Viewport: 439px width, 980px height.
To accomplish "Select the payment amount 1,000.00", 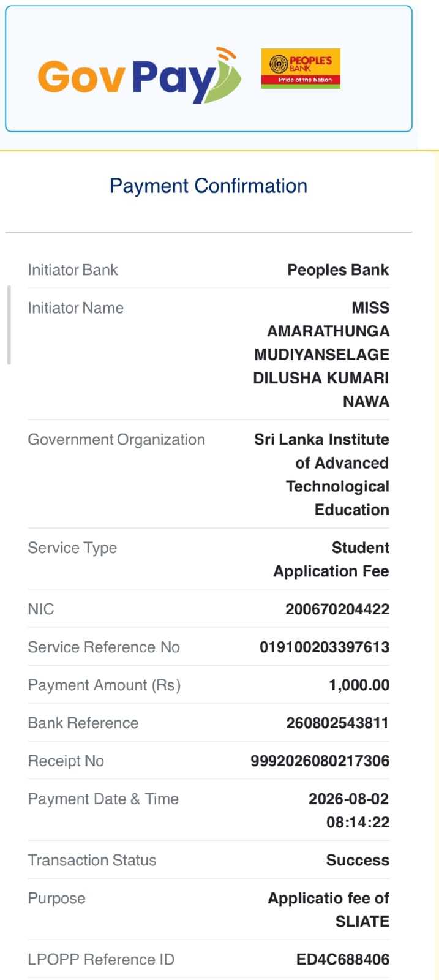I will pos(359,685).
